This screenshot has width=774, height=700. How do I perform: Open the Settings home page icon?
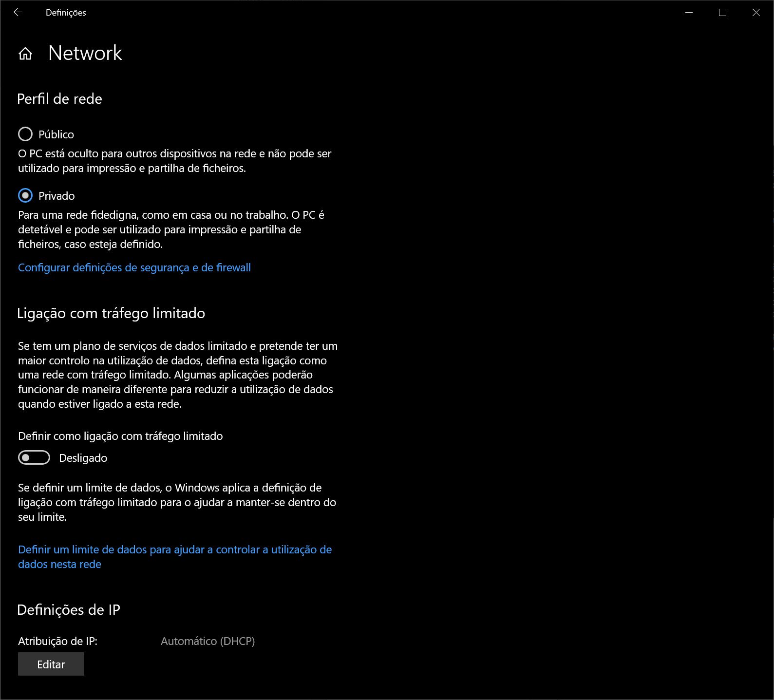pos(25,54)
